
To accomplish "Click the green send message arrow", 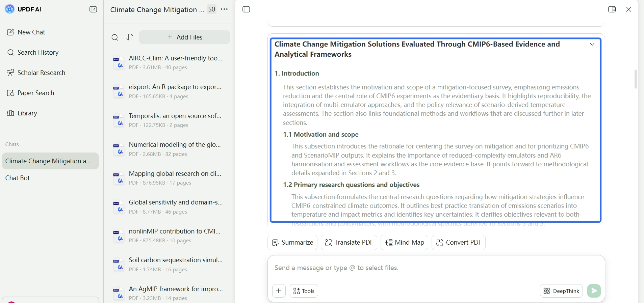I will click(x=594, y=291).
